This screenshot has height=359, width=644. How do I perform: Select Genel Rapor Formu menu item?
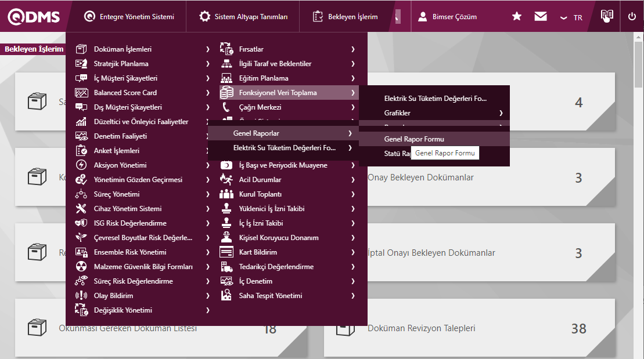click(413, 139)
